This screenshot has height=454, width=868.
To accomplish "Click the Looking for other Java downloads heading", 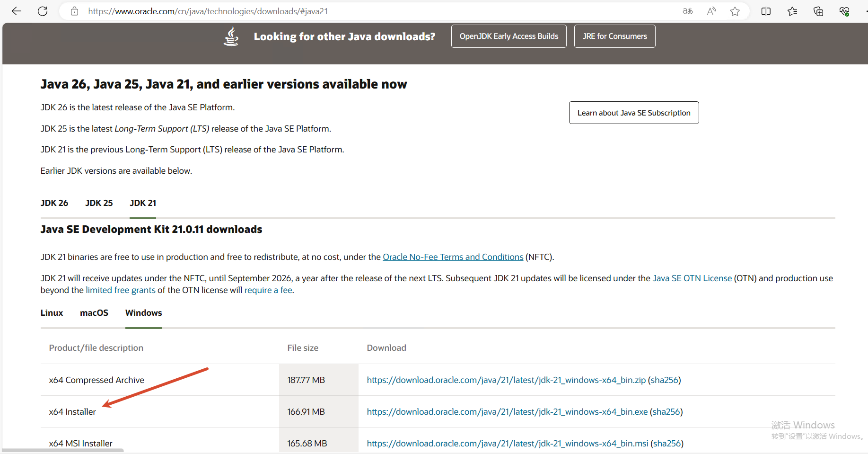I will click(x=344, y=36).
